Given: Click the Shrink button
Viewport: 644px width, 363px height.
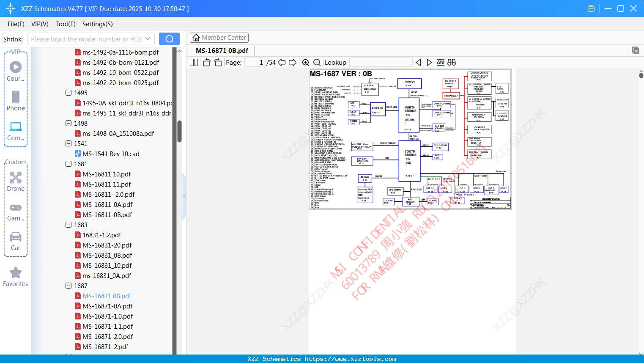Looking at the screenshot, I should coord(13,39).
